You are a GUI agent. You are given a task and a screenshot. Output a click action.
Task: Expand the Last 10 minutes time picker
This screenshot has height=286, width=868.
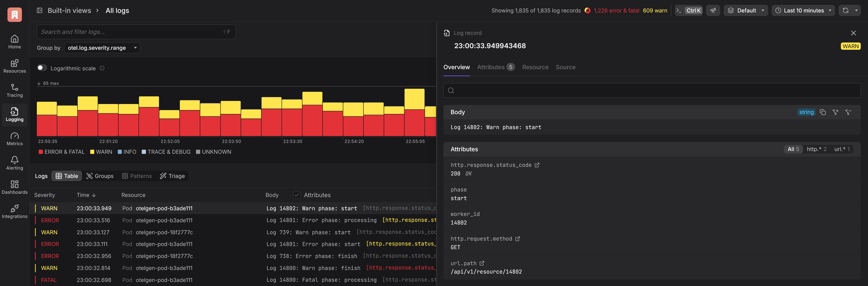(803, 10)
